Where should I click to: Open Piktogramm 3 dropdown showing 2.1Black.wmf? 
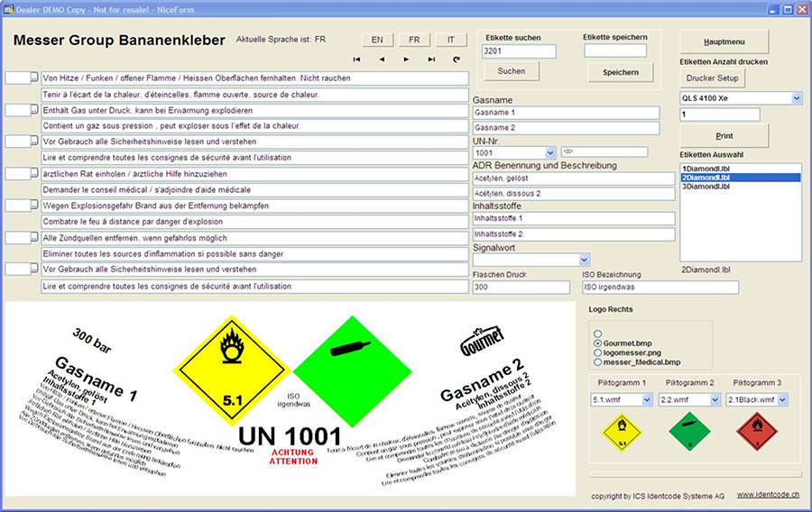(782, 399)
